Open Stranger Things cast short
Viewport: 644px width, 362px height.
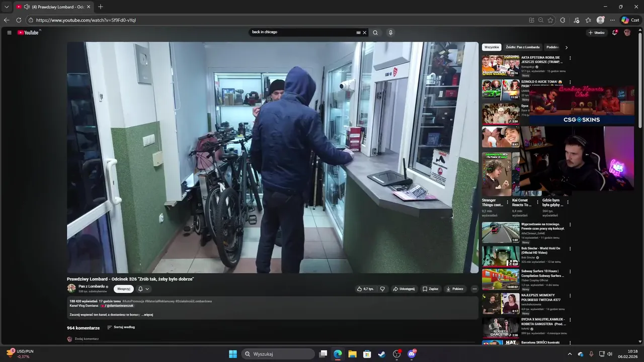click(x=497, y=174)
